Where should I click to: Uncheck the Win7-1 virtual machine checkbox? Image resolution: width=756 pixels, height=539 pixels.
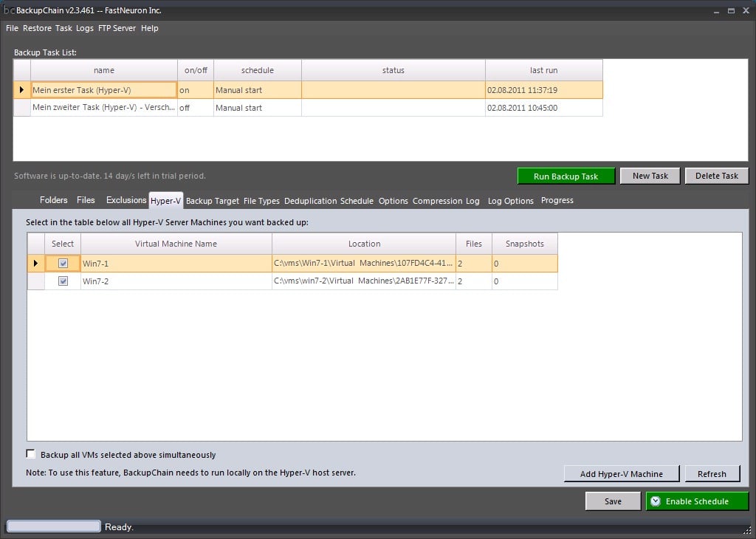pos(63,264)
